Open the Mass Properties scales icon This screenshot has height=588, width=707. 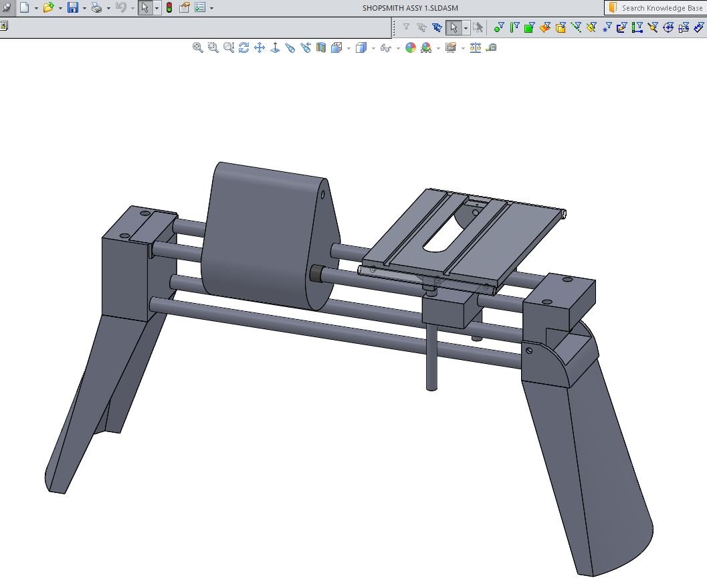click(x=476, y=47)
